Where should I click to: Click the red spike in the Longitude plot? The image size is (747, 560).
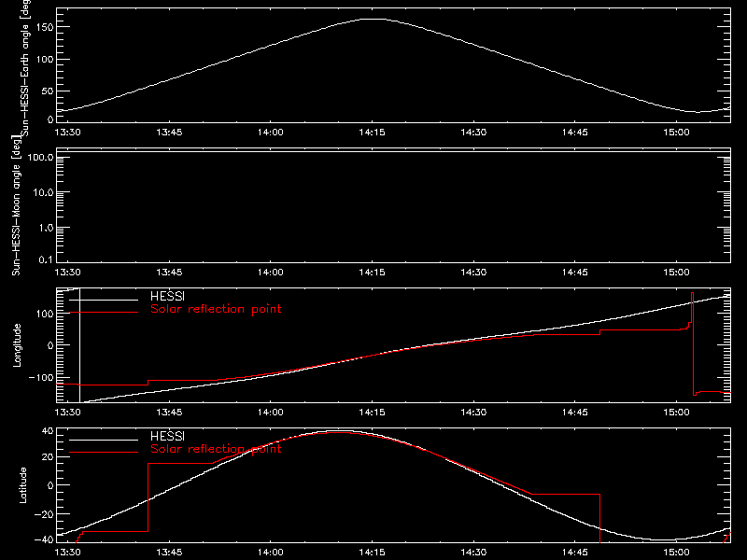(692, 343)
